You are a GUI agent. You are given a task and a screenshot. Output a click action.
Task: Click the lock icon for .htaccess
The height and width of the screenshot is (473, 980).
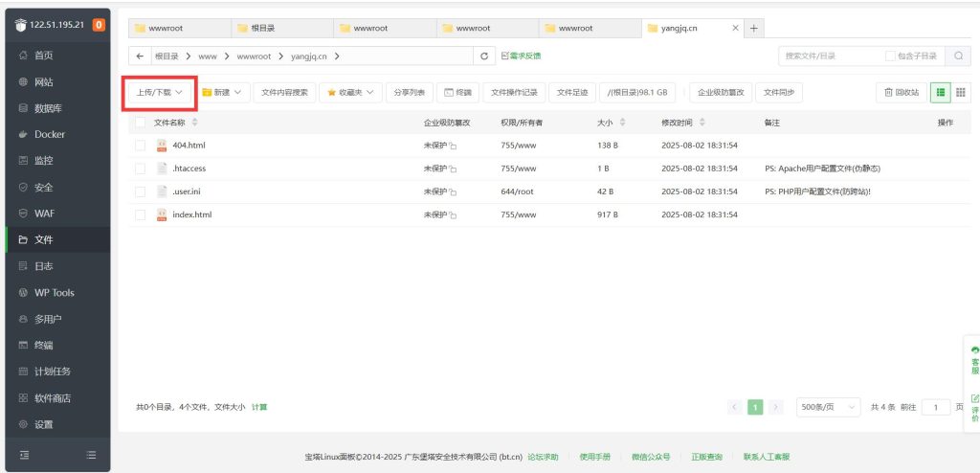(x=453, y=169)
